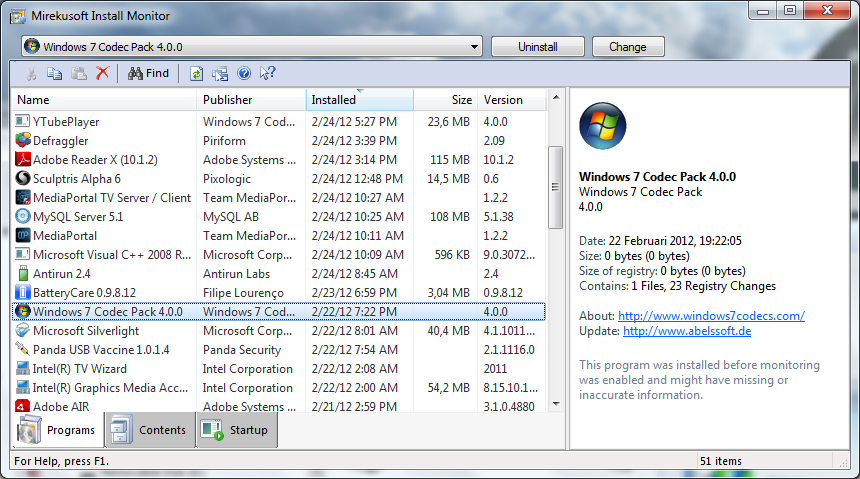Sort list by the Version column header
The image size is (860, 479).
click(511, 100)
